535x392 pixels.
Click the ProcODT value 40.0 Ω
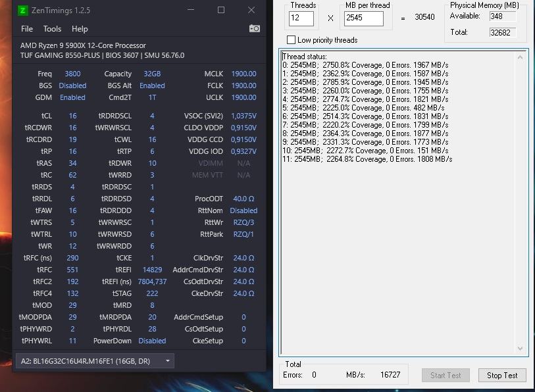pyautogui.click(x=243, y=199)
